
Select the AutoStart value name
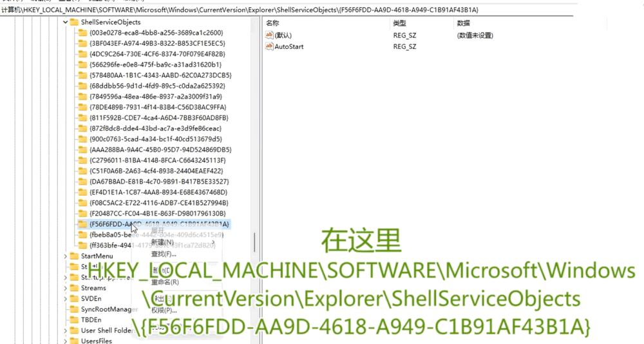click(x=289, y=47)
